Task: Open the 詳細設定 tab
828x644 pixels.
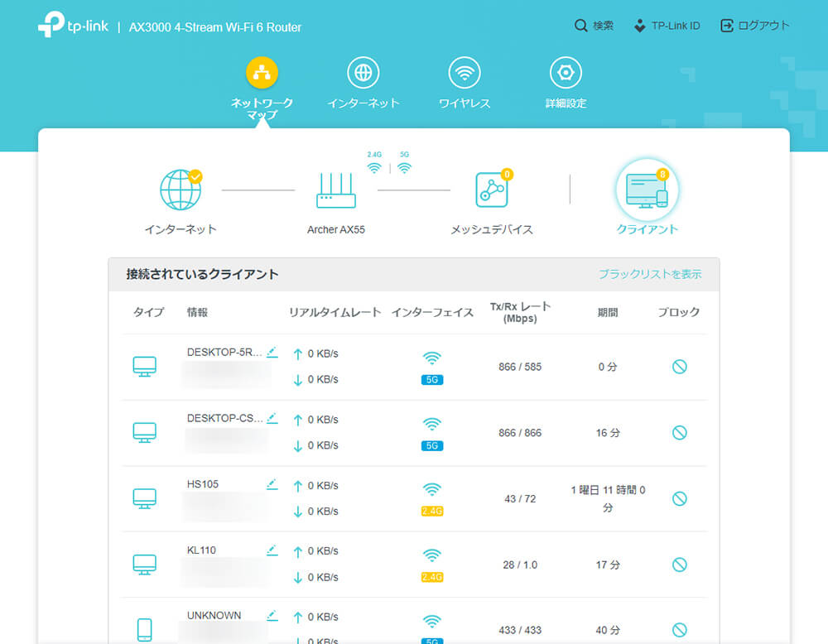Action: click(566, 83)
